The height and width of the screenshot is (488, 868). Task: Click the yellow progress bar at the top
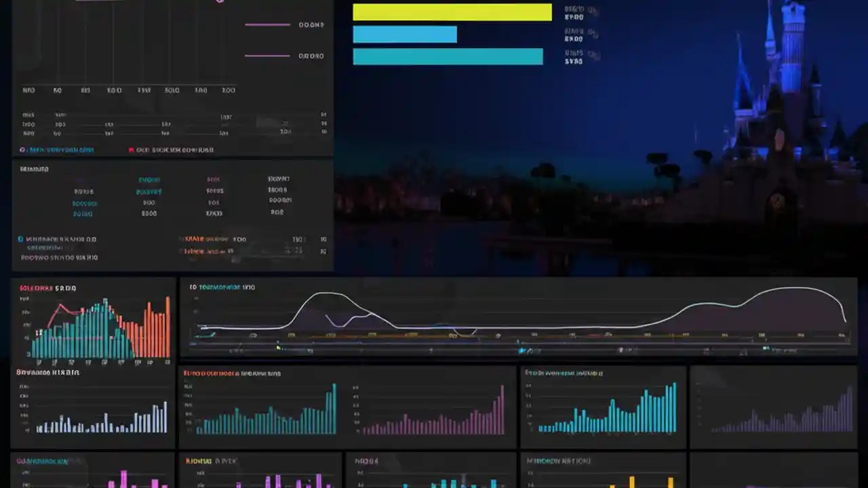tap(451, 12)
